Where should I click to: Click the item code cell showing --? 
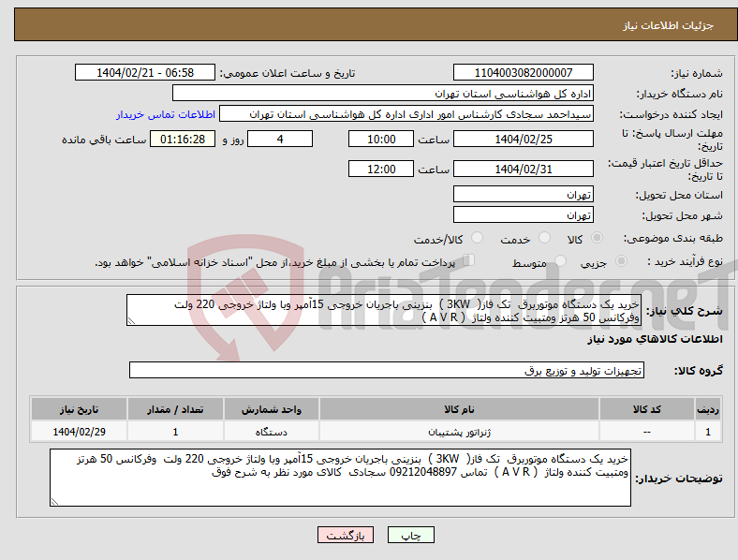point(647,432)
